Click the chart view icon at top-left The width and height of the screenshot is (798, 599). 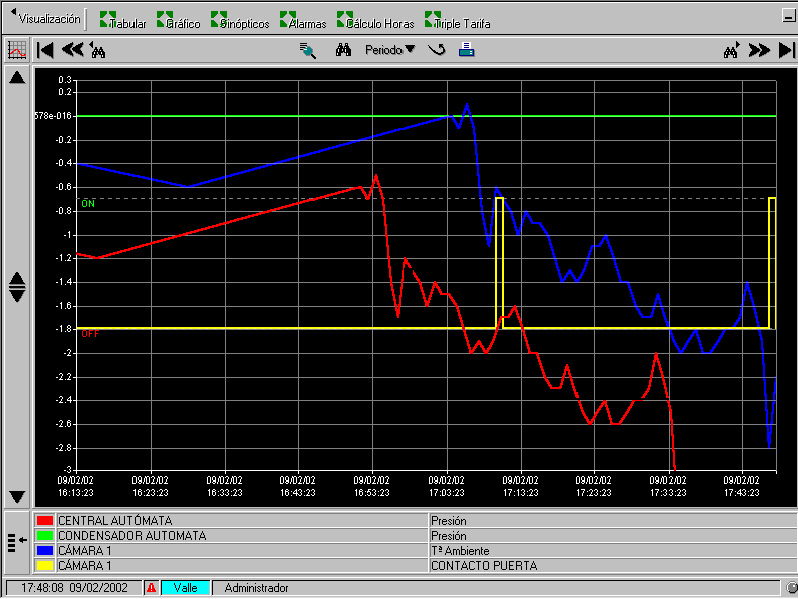(x=16, y=50)
